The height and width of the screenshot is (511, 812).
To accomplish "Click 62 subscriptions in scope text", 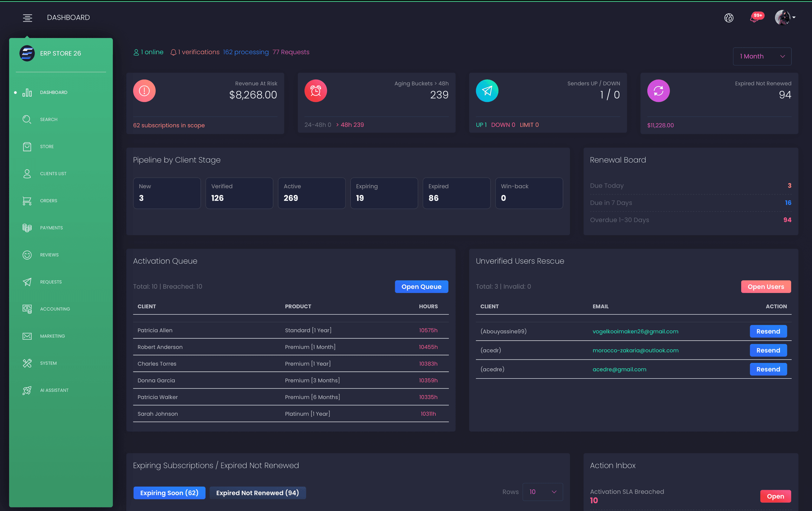I will coord(169,125).
